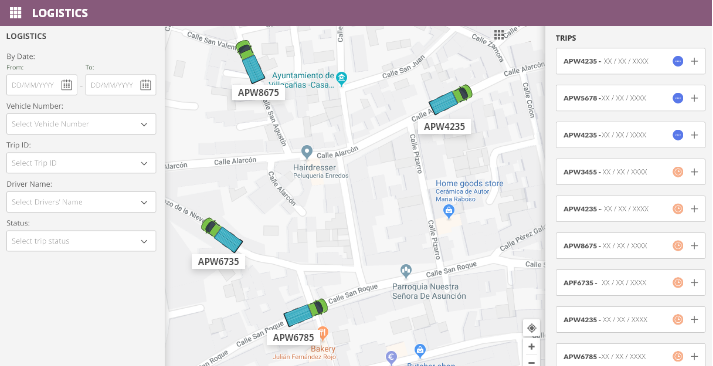713x366 pixels.
Task: Open the To date calendar picker
Action: click(145, 85)
